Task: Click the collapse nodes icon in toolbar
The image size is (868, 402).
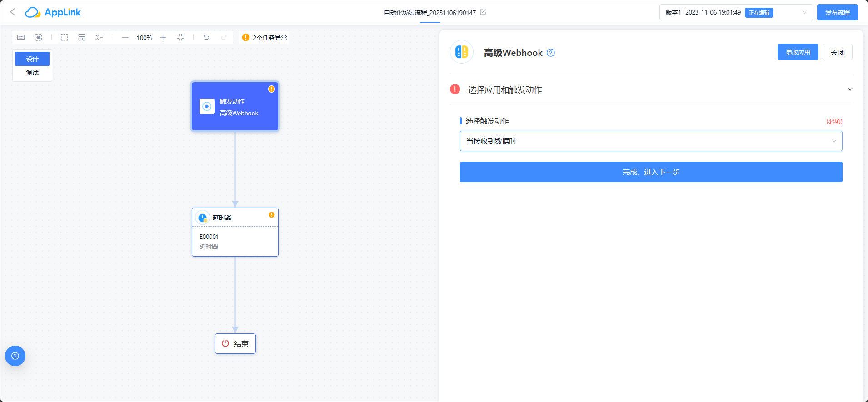Action: tap(99, 37)
